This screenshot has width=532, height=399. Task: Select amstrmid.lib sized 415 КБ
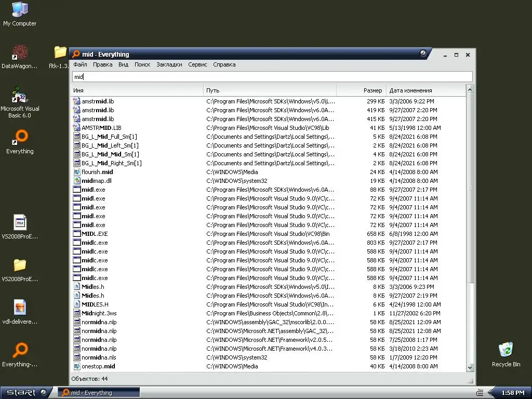tap(98, 119)
